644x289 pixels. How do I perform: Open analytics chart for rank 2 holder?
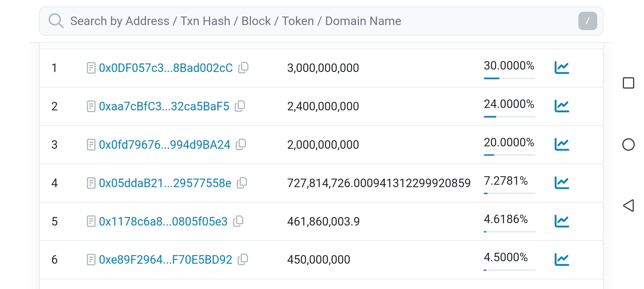(x=562, y=106)
